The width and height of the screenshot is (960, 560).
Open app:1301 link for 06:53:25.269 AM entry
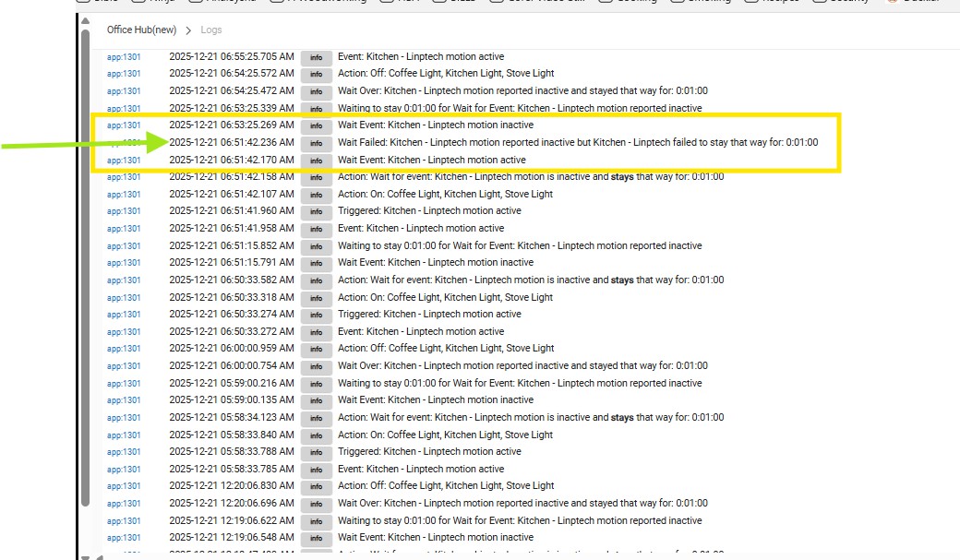(x=124, y=125)
